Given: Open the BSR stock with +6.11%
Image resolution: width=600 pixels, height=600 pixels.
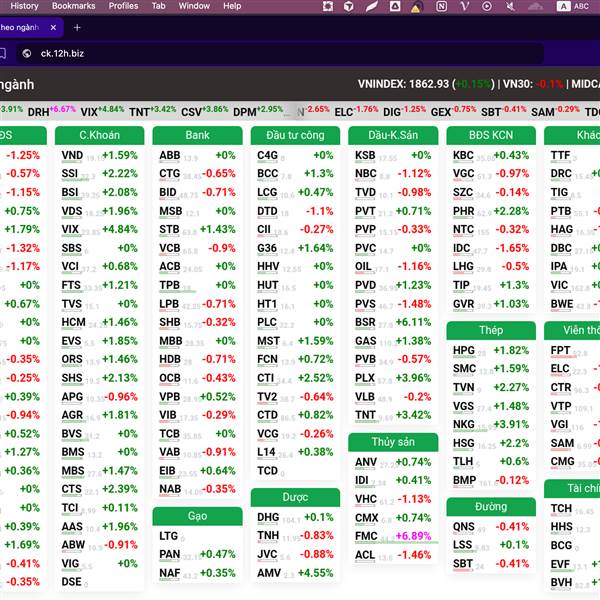Looking at the screenshot, I should point(365,322).
